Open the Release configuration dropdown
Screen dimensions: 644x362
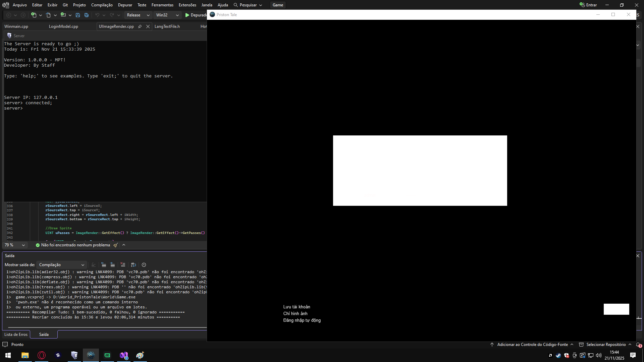(138, 15)
